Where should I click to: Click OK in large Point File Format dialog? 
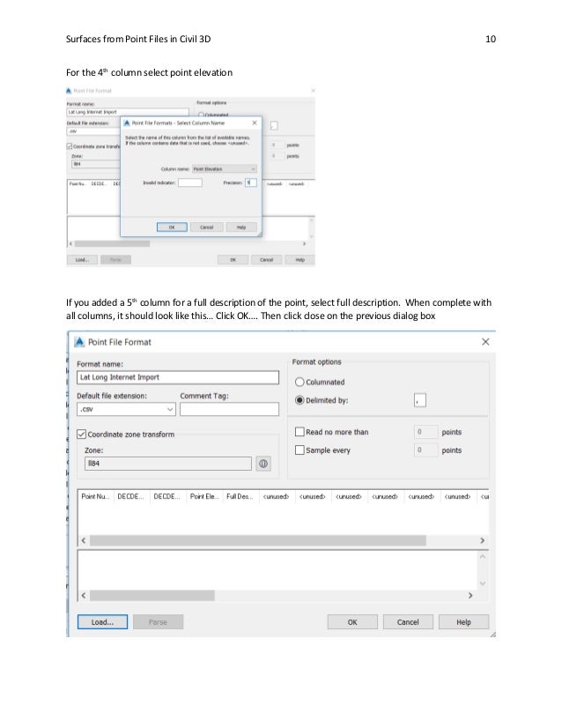tap(352, 622)
